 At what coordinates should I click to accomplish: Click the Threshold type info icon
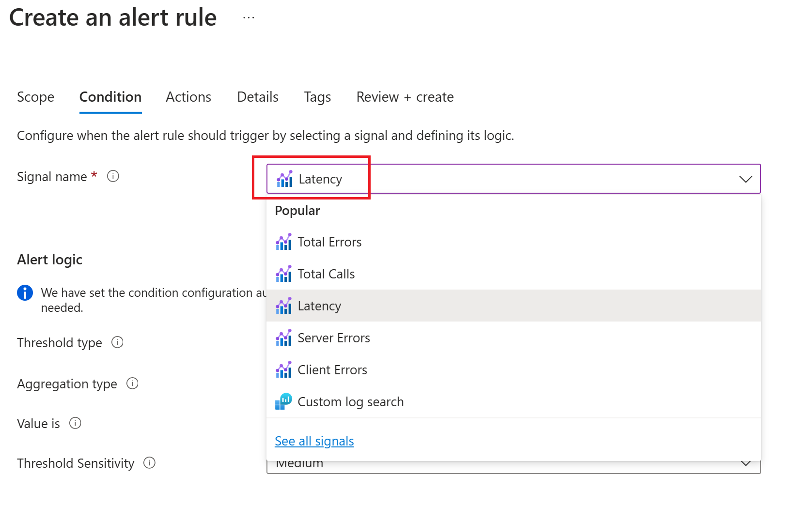click(117, 342)
